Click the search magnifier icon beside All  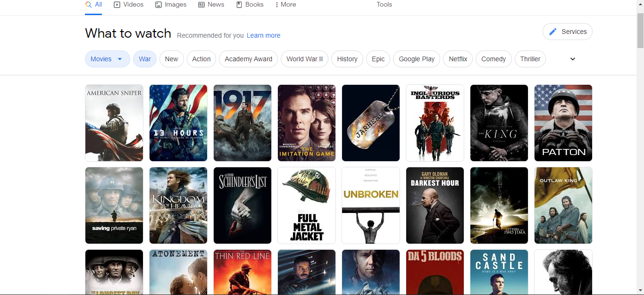88,4
